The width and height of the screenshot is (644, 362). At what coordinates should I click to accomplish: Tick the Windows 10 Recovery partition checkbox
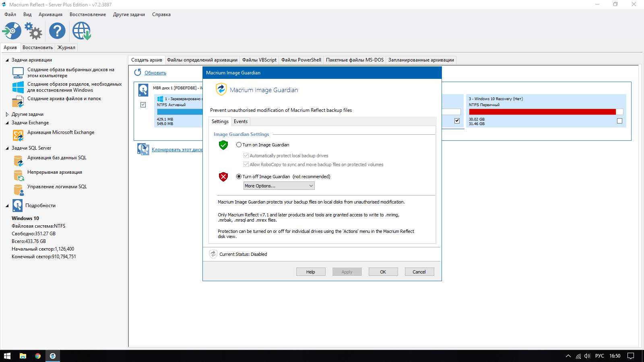(x=619, y=121)
